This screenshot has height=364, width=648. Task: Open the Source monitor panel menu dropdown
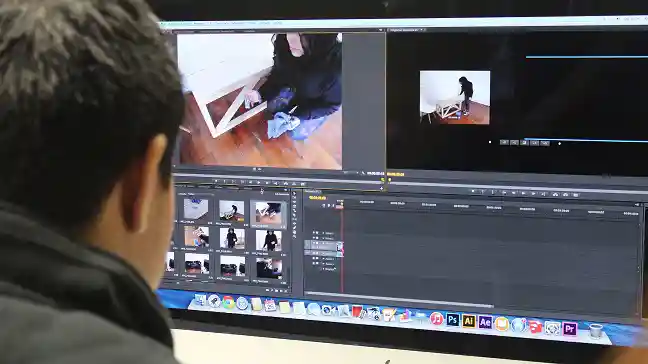tap(381, 30)
